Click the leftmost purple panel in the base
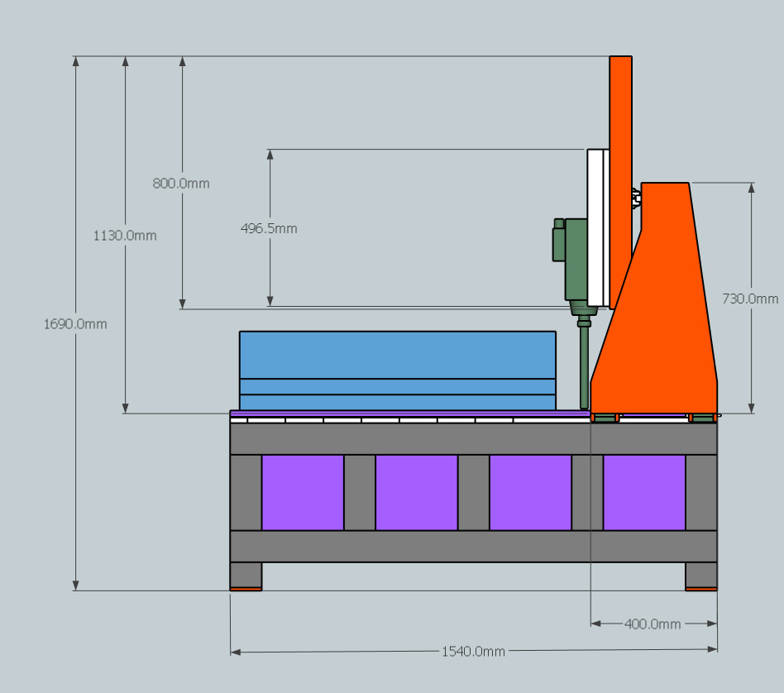The height and width of the screenshot is (693, 784). pyautogui.click(x=303, y=492)
